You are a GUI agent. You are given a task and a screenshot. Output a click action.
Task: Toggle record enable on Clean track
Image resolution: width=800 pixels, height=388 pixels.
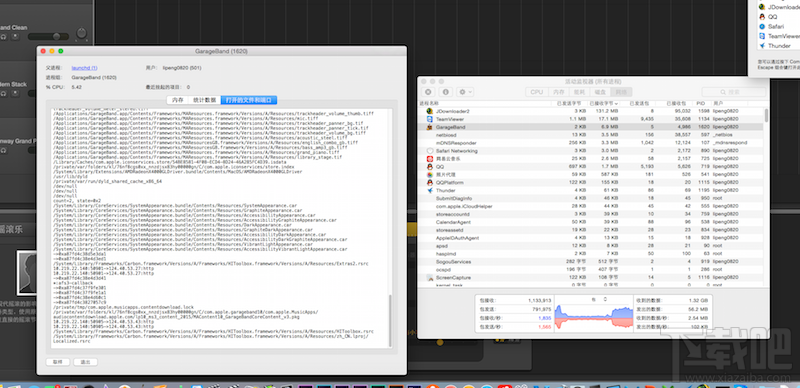(x=15, y=37)
